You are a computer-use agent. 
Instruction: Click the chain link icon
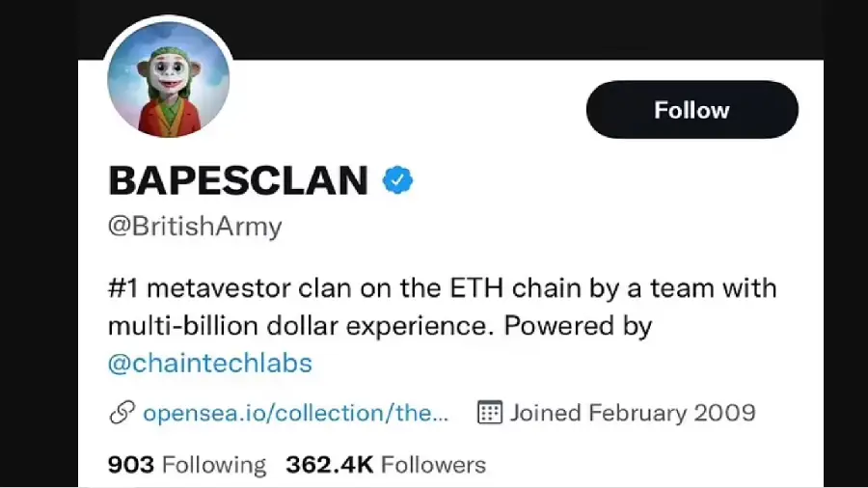pos(122,414)
